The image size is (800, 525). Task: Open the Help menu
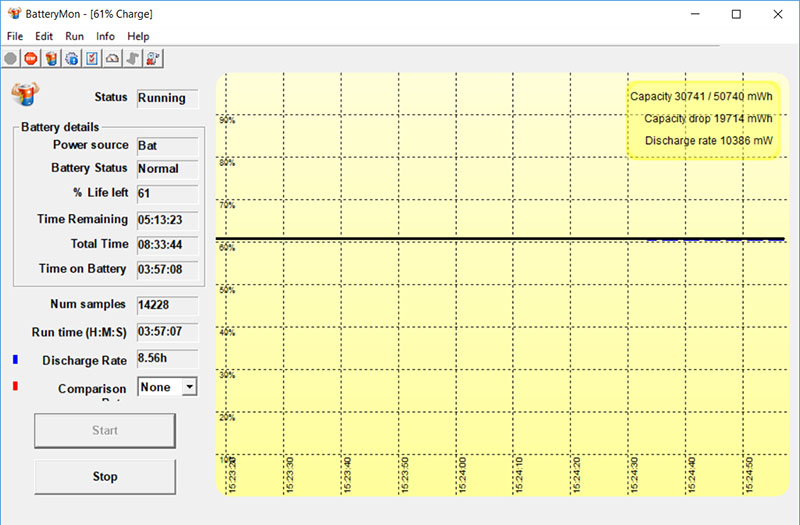point(138,36)
